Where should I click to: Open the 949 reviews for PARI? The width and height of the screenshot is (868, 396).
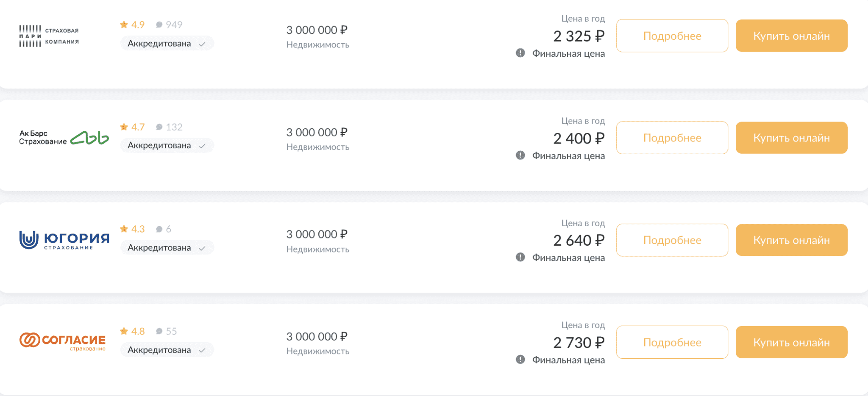(169, 25)
